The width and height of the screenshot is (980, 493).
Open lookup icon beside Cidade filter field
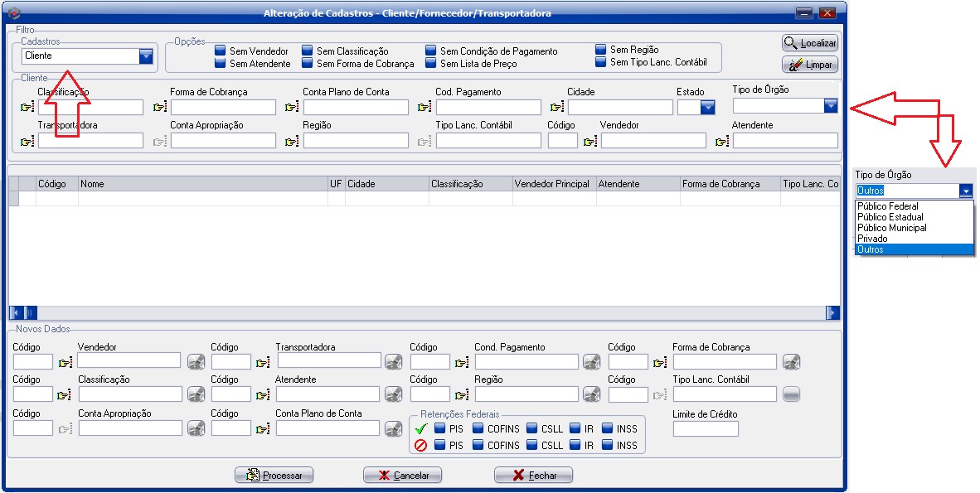pos(557,107)
